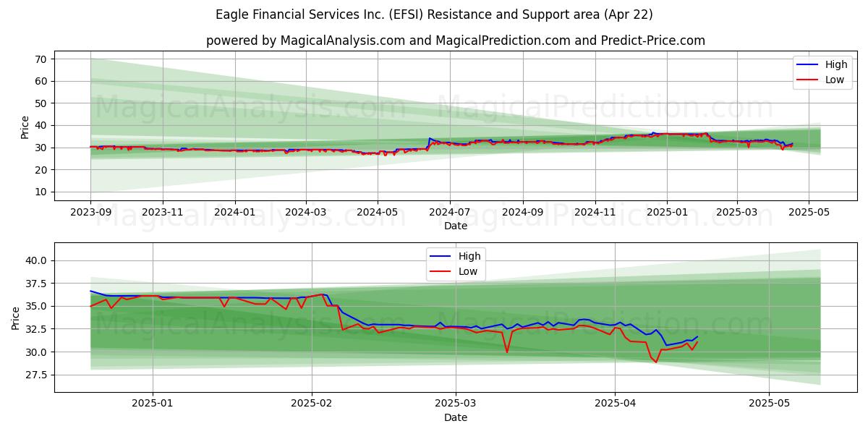Image resolution: width=868 pixels, height=434 pixels.
Task: Click the '70' price tick on top chart
Action: [41, 59]
